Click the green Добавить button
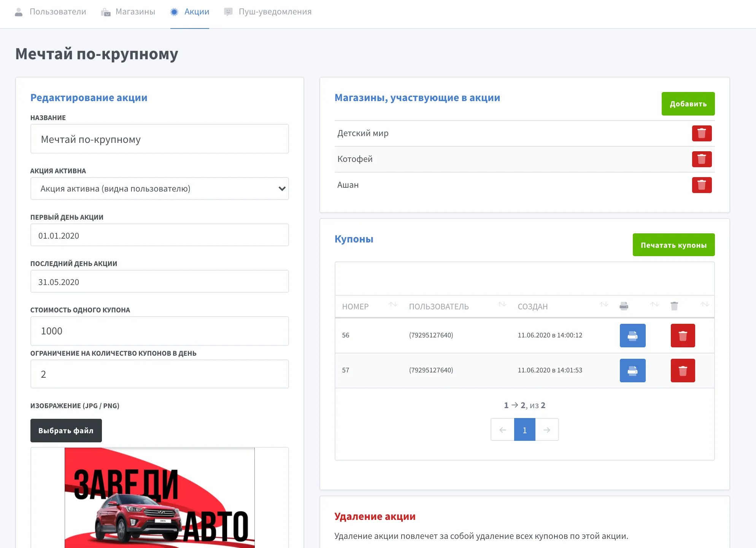 coord(688,103)
